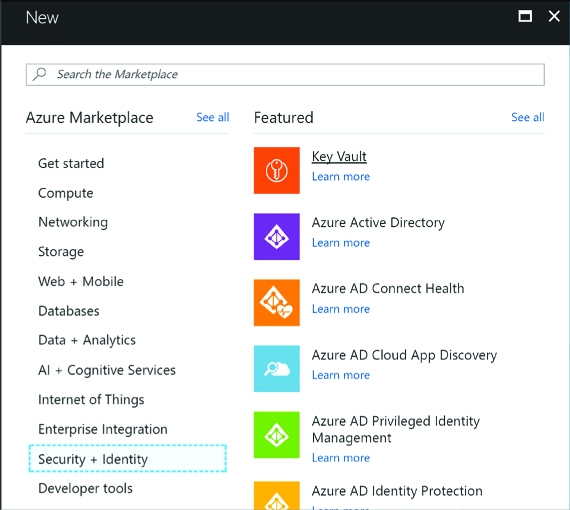Screen dimensions: 570x510
Task: Open the Azure AD Connect Health title
Action: tap(388, 289)
